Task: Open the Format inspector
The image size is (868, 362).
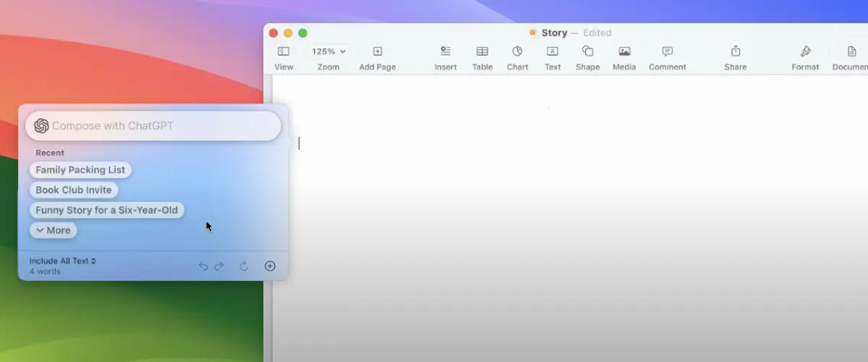Action: point(805,51)
